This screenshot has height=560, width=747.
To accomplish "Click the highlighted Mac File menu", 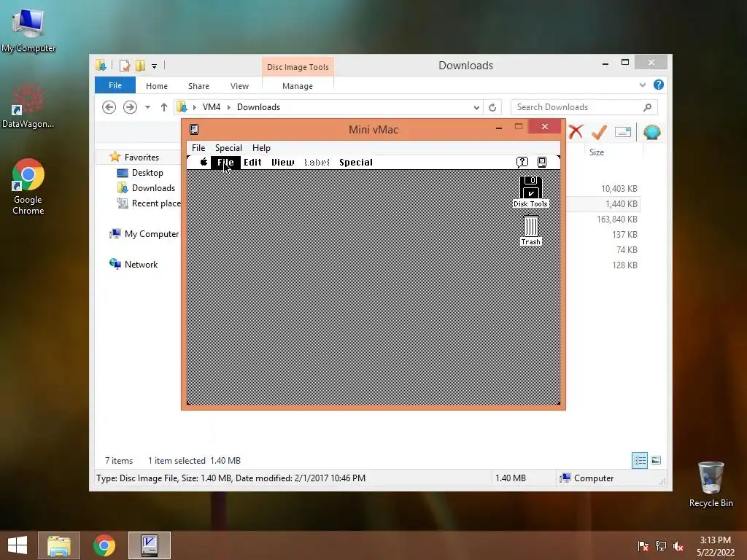I will (225, 163).
